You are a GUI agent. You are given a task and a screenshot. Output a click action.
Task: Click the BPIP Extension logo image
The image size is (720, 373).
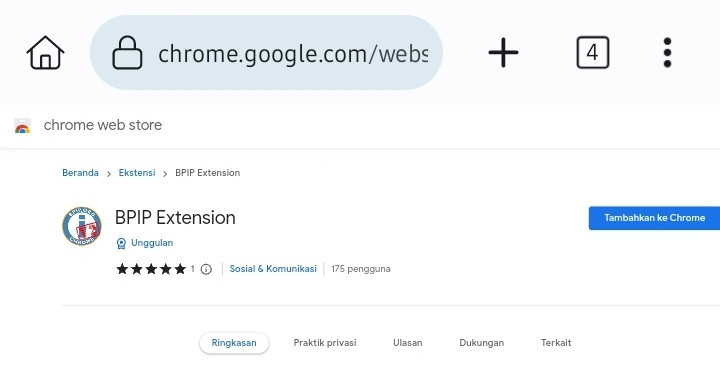point(82,226)
